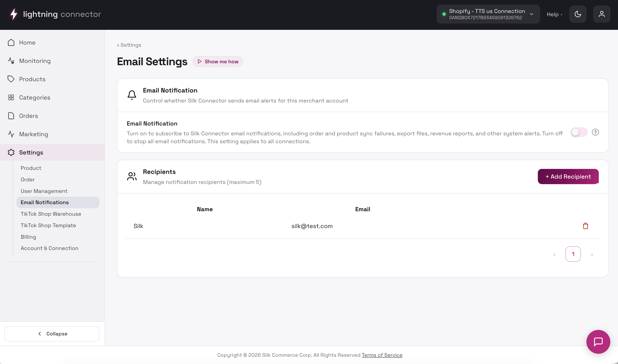Go back via the Settings breadcrumb link
Image resolution: width=618 pixels, height=364 pixels.
[129, 45]
